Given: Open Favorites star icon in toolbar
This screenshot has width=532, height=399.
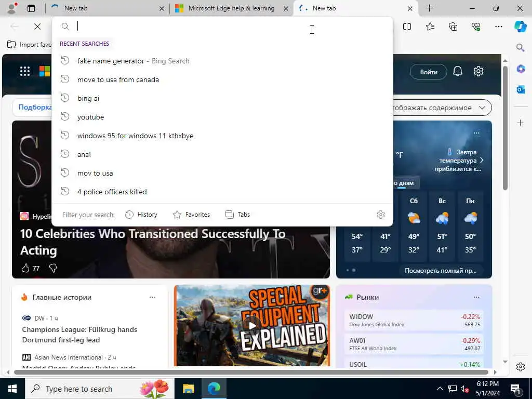Looking at the screenshot, I should (430, 26).
